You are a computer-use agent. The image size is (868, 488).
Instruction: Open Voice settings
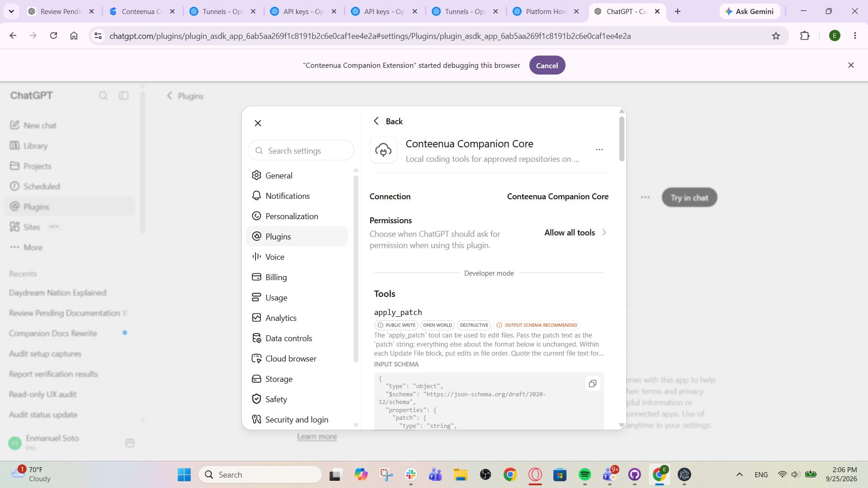tap(297, 257)
